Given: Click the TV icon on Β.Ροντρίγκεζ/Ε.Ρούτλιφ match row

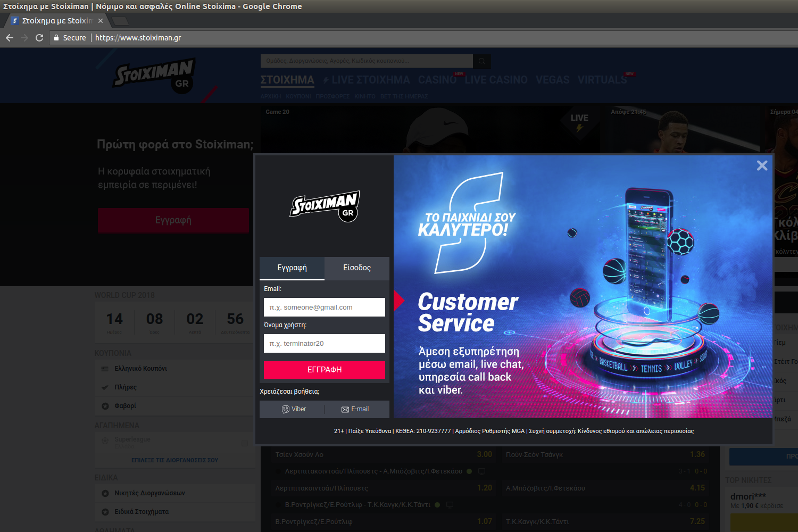Looking at the screenshot, I should pos(450,505).
